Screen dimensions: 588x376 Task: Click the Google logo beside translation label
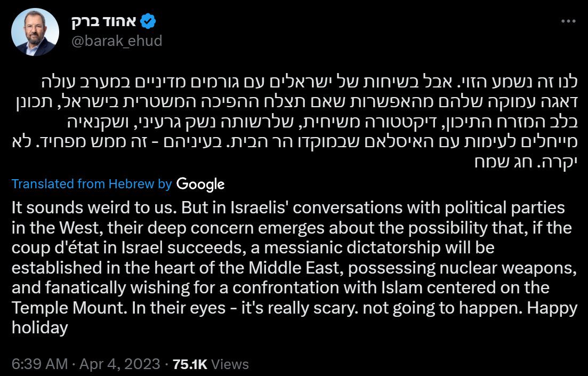[x=200, y=184]
